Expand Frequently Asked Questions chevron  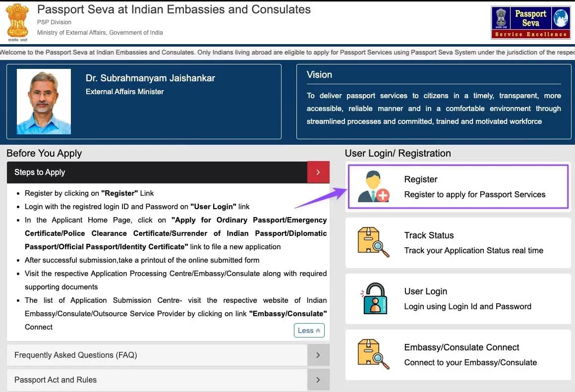(318, 355)
